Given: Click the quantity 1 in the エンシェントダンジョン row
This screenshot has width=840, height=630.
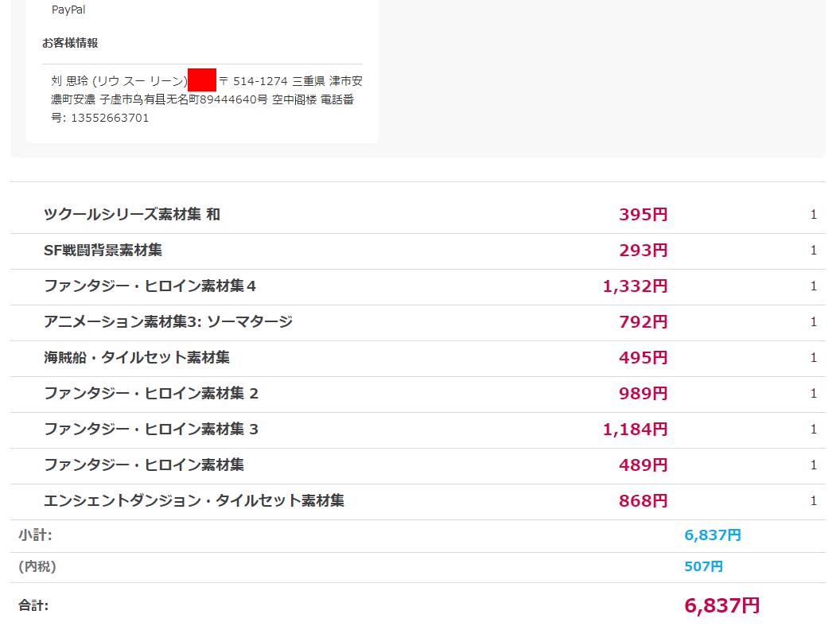Looking at the screenshot, I should pos(813,501).
